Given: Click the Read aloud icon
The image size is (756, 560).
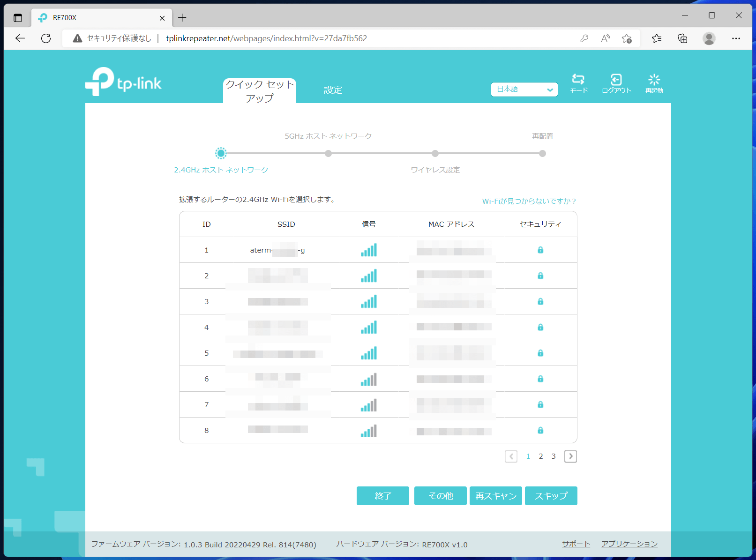Looking at the screenshot, I should pos(606,38).
